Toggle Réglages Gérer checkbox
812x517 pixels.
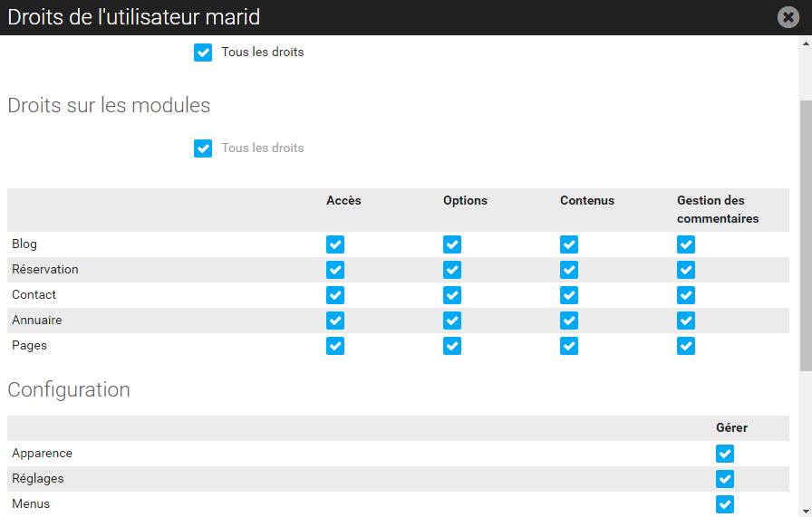pos(725,479)
